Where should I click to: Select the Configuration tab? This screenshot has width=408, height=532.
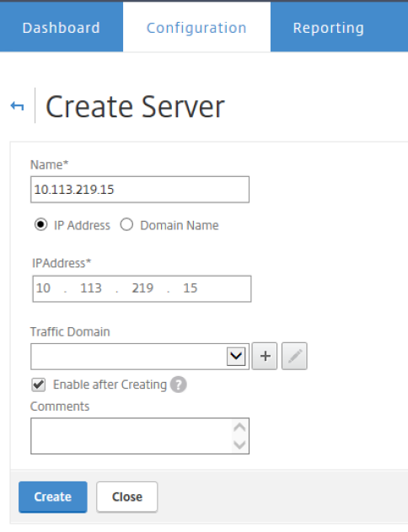coord(196,28)
